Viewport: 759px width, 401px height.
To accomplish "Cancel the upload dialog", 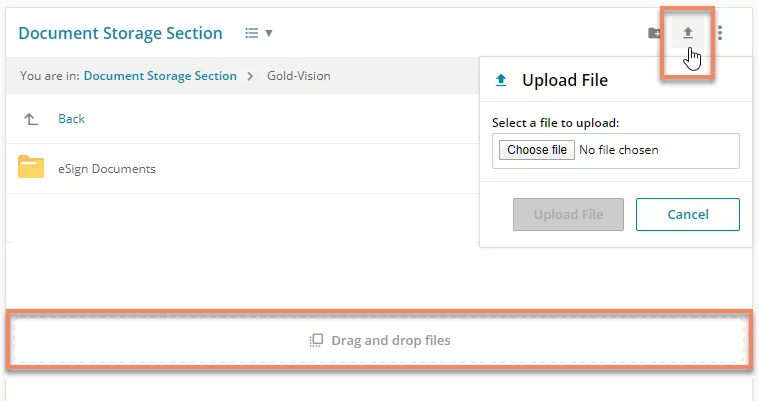I will pyautogui.click(x=687, y=215).
